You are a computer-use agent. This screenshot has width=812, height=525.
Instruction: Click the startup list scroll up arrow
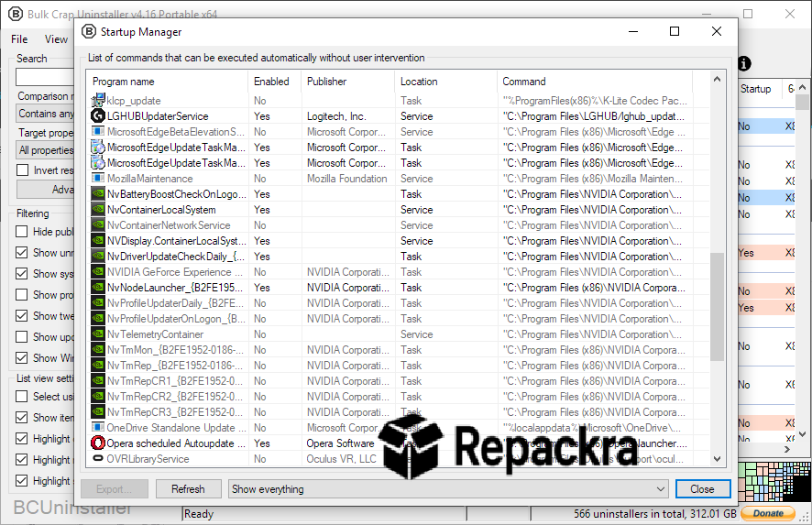click(717, 79)
